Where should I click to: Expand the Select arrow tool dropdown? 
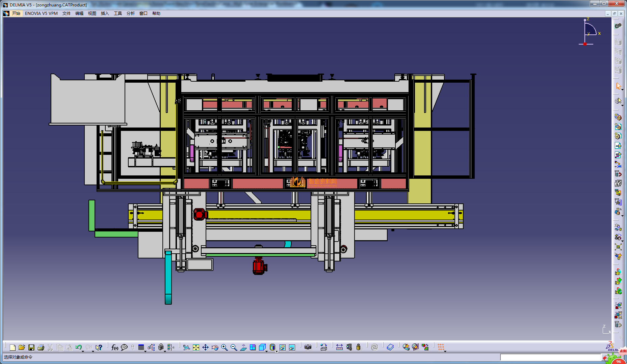tap(622, 90)
